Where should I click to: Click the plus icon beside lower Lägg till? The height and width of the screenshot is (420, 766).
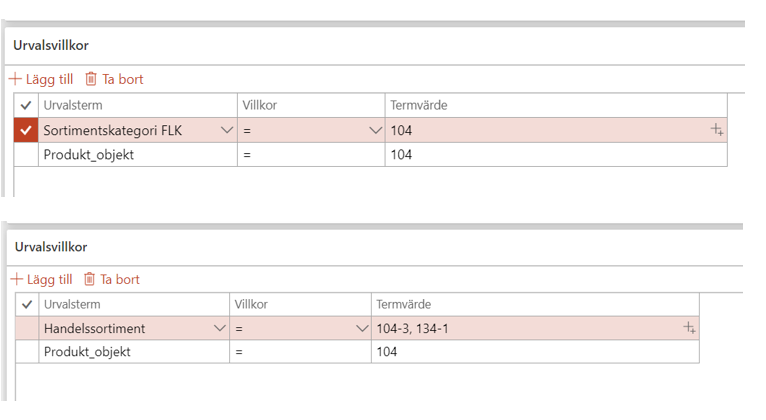pos(17,279)
